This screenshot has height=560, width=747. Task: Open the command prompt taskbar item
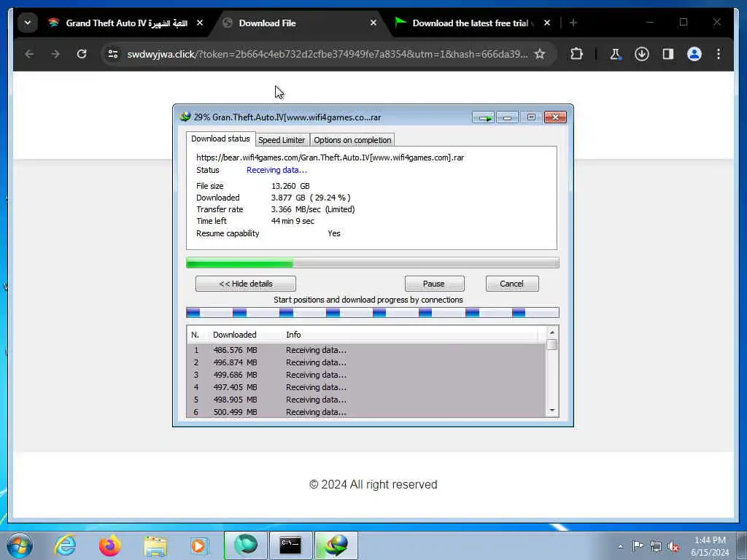pyautogui.click(x=290, y=545)
